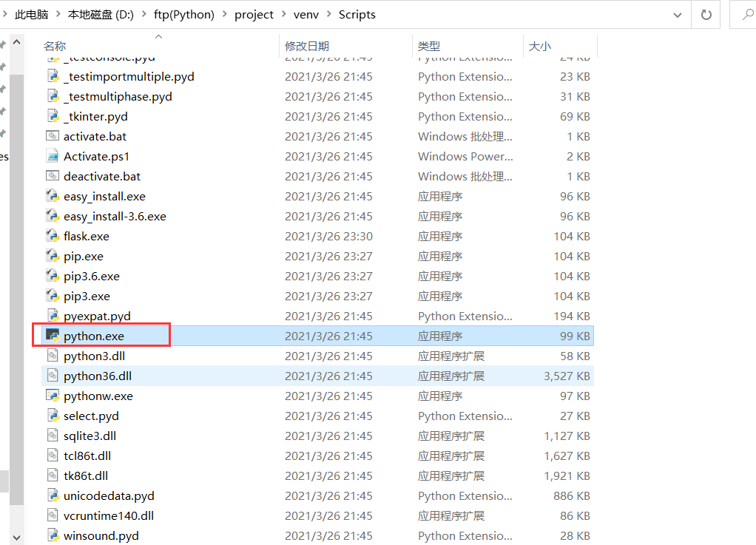
Task: Click the pyexpat.pyd file icon
Action: click(53, 316)
